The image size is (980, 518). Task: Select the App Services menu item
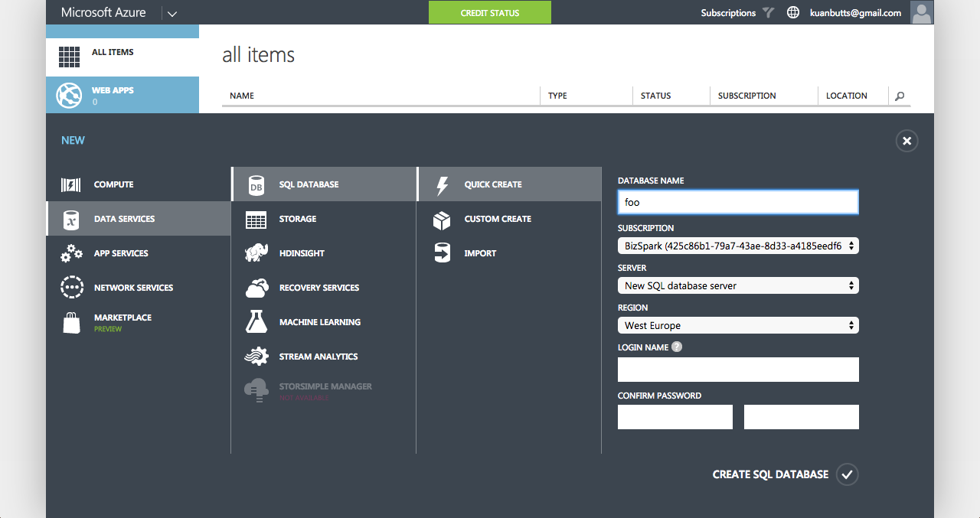point(138,253)
